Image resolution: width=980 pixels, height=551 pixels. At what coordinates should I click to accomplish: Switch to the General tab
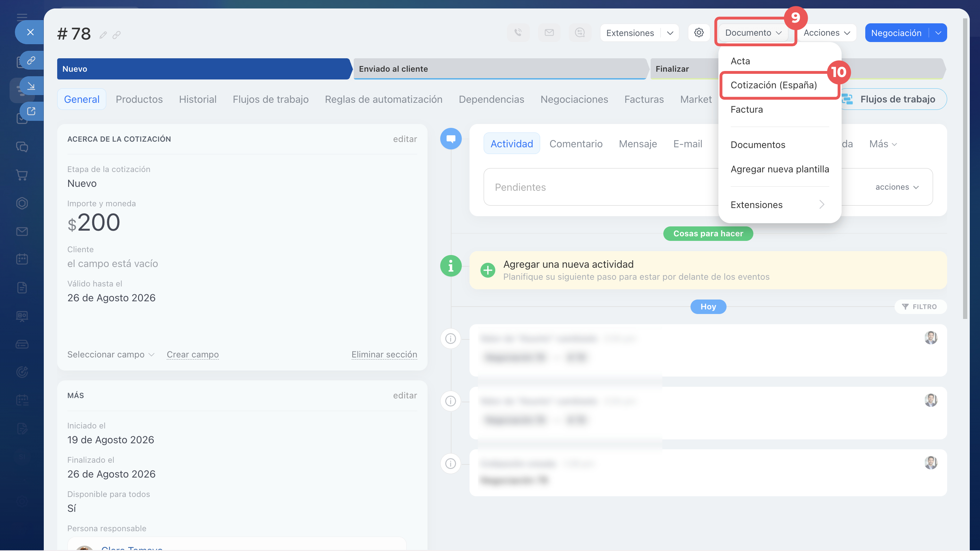click(x=82, y=99)
